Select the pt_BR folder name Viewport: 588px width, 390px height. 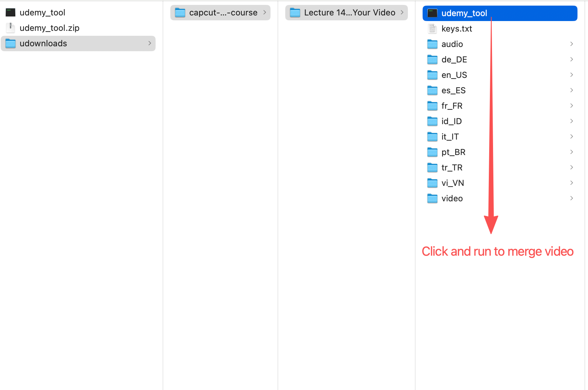point(453,152)
